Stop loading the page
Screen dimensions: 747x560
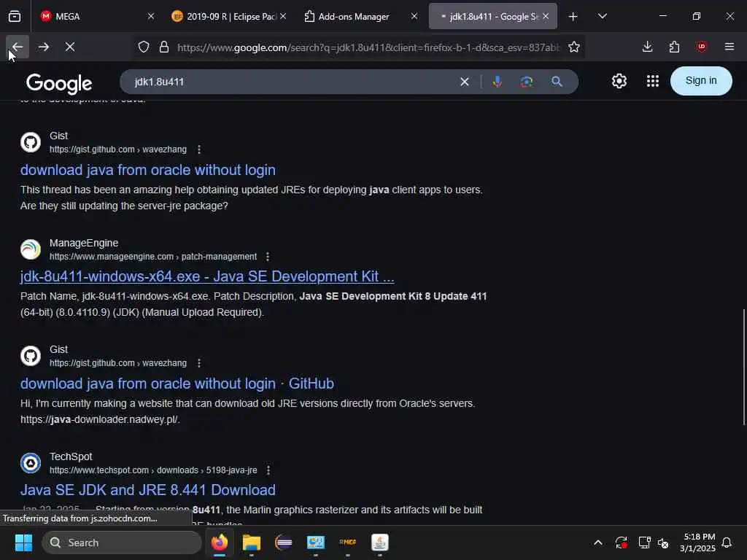tap(70, 47)
